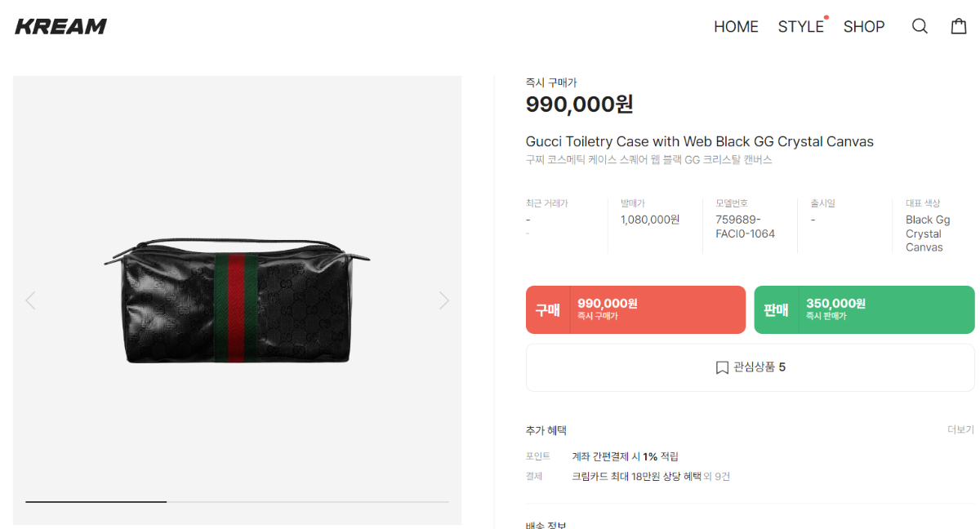
Task: Click the 외 9건 benefits link
Action: click(717, 476)
